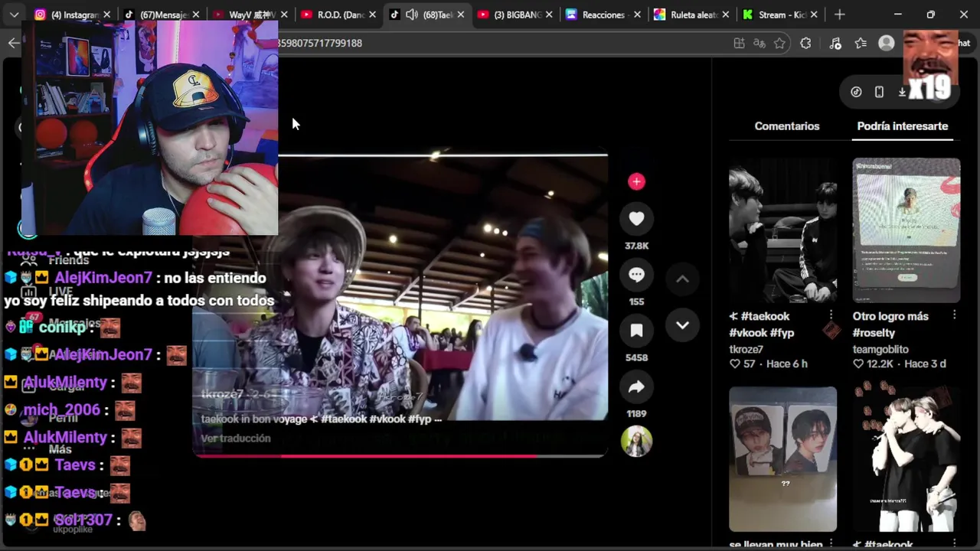Click the video progress bar
The image size is (980, 551).
(400, 456)
